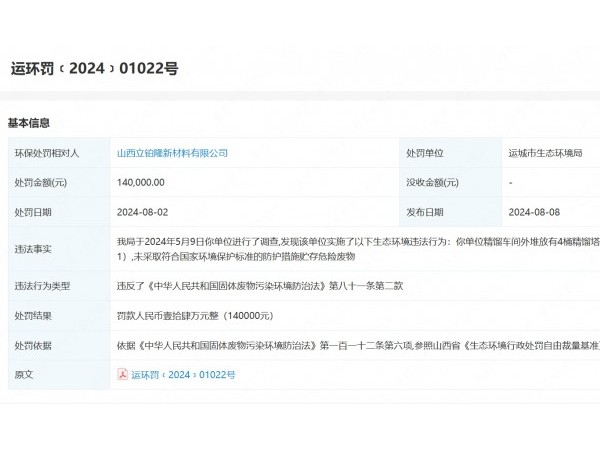Click the 违法行为类型 law reference text
The width and height of the screenshot is (600, 450).
260,286
